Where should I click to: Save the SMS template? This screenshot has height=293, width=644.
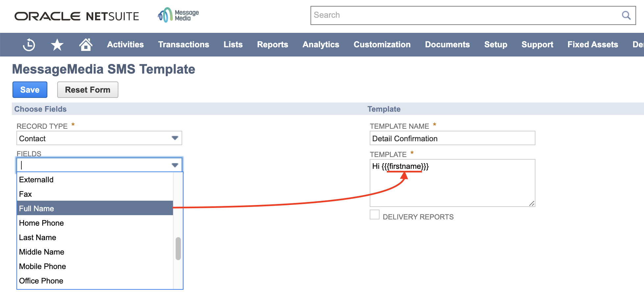click(x=30, y=90)
